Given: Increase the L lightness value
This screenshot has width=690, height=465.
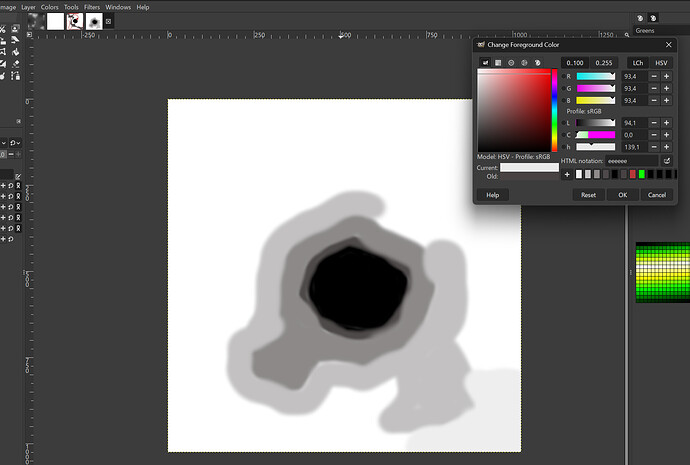Looking at the screenshot, I should tap(667, 123).
